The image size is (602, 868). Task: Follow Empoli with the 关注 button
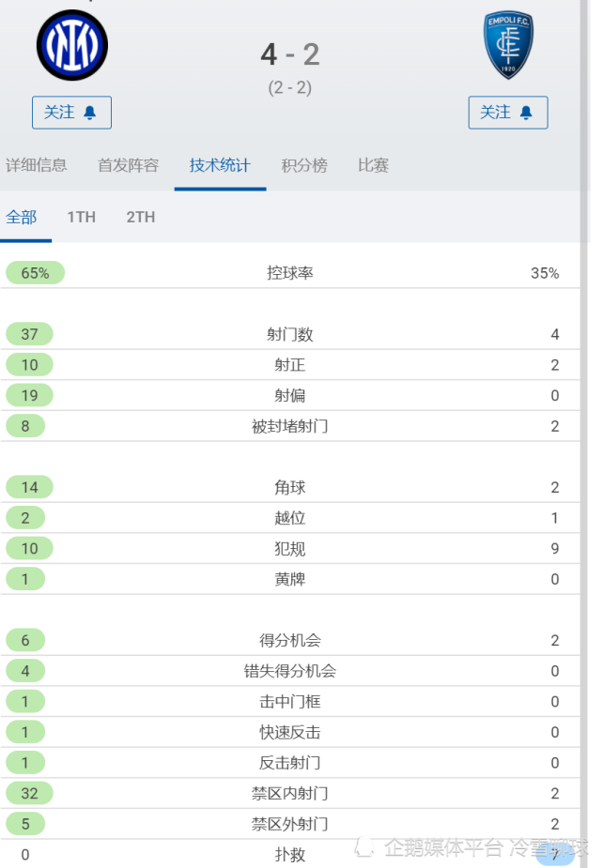pos(508,113)
